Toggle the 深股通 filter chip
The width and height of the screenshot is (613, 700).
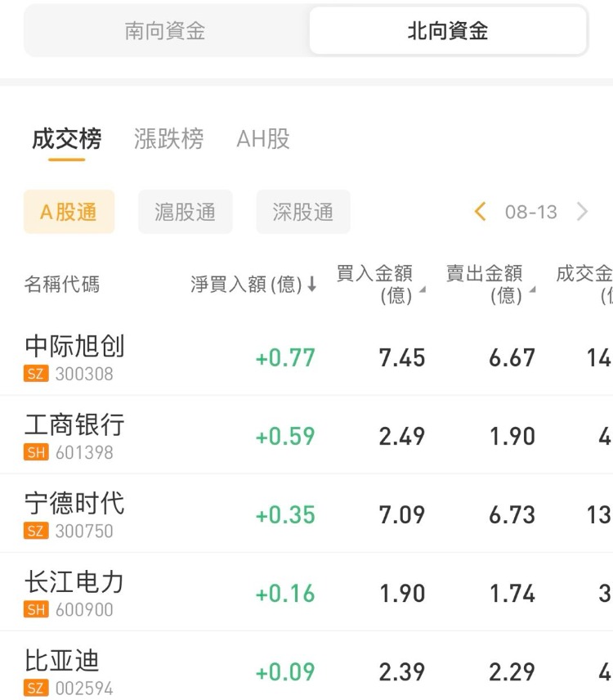tap(302, 212)
